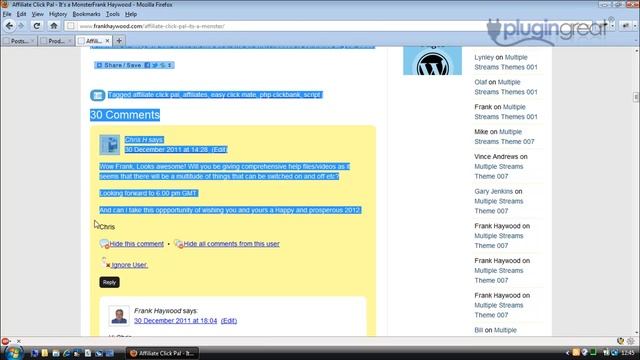
Task: Open the Windows Start menu
Action: [13, 353]
